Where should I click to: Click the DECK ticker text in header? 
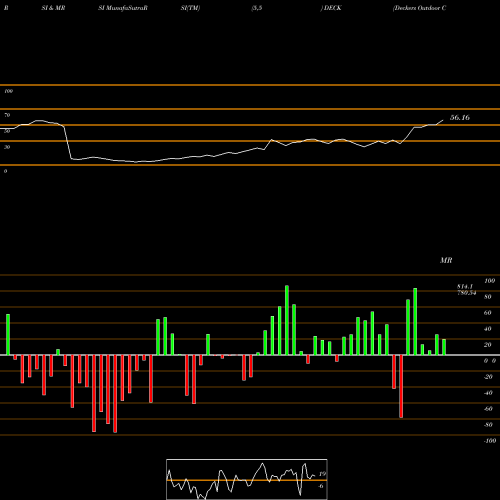(332, 8)
